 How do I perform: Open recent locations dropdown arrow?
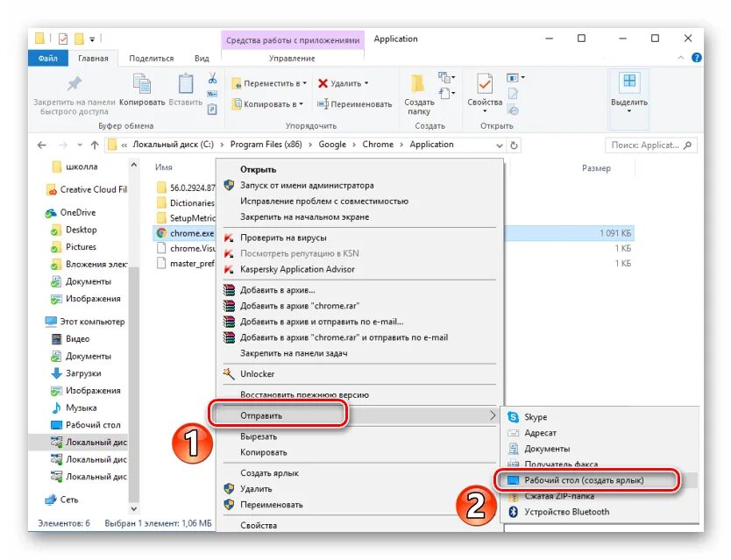coord(80,145)
